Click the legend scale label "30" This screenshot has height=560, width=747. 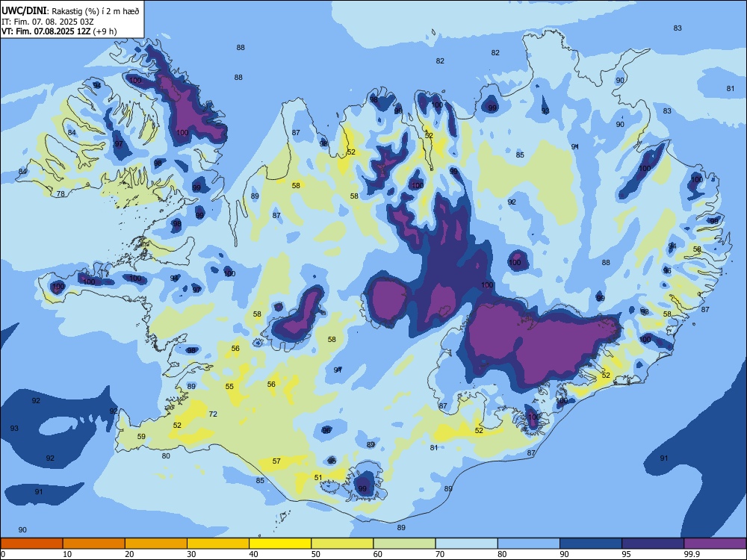tap(191, 554)
